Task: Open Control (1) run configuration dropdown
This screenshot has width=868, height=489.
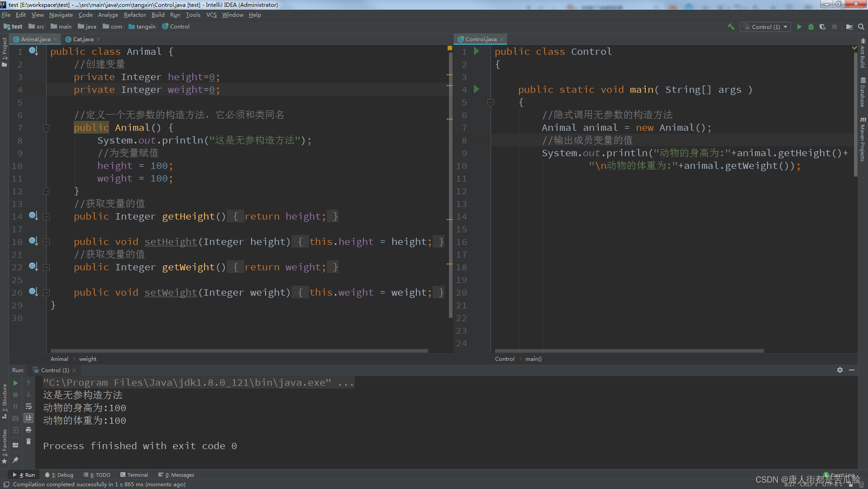Action: pyautogui.click(x=766, y=27)
